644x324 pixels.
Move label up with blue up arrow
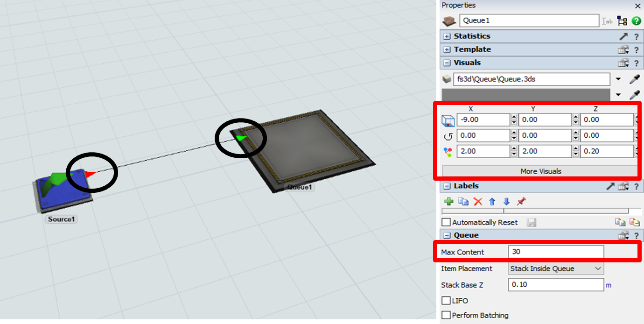click(x=492, y=202)
